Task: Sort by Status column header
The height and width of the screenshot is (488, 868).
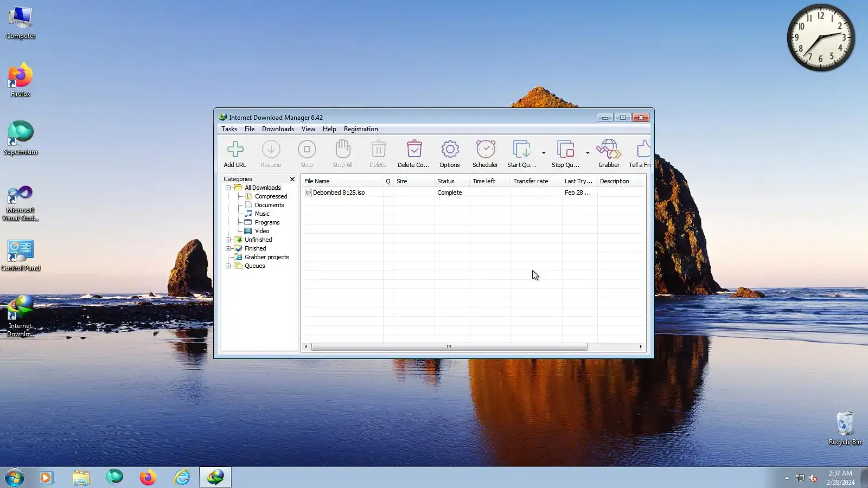Action: point(452,181)
